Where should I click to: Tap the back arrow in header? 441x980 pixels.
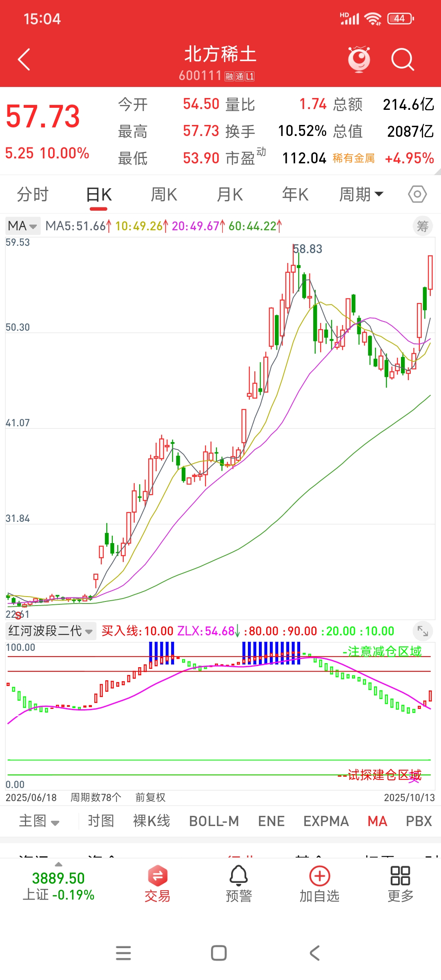[x=24, y=60]
